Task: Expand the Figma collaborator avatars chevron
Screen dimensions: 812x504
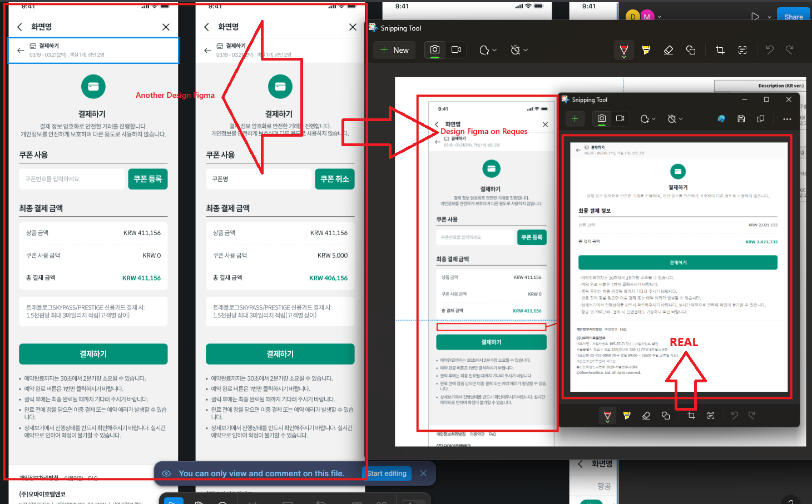Action: coord(660,17)
